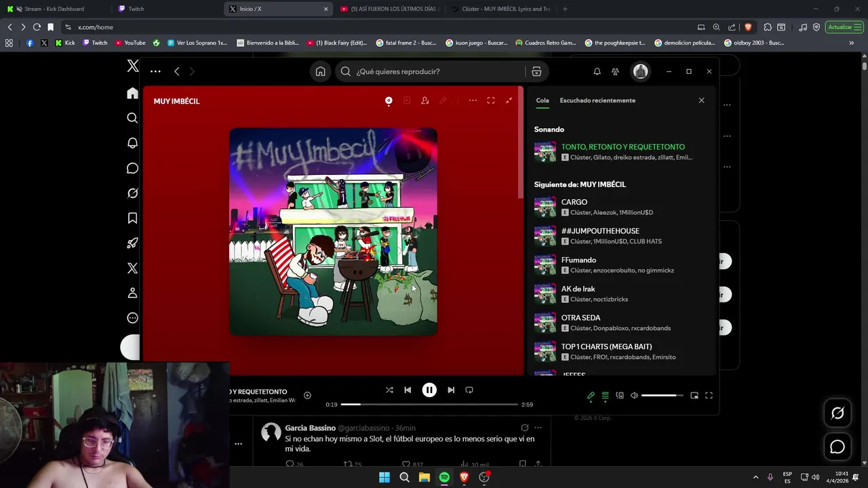This screenshot has width=868, height=488.
Task: Click the browser address bar
Action: coord(380,27)
